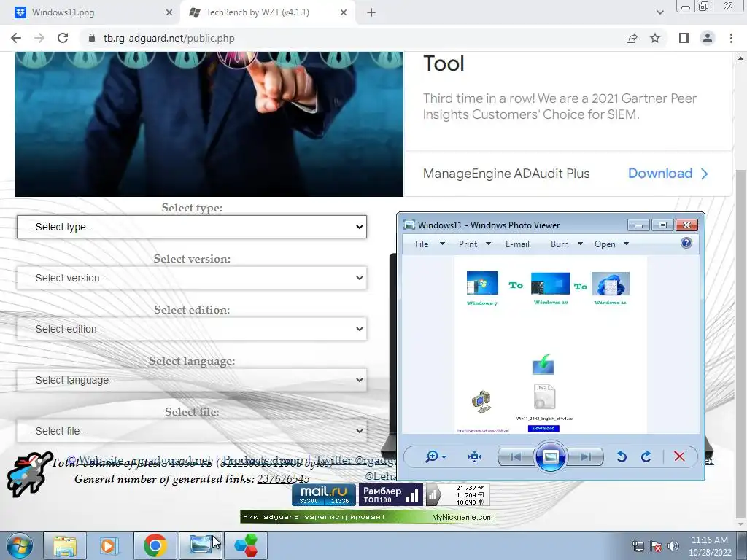
Task: Switch to TechBench by WZT tab
Action: 267,12
